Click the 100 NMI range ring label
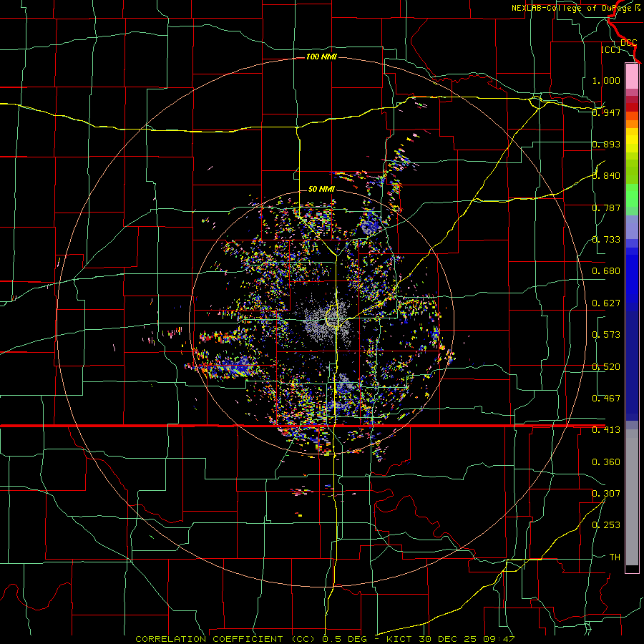 click(x=321, y=57)
